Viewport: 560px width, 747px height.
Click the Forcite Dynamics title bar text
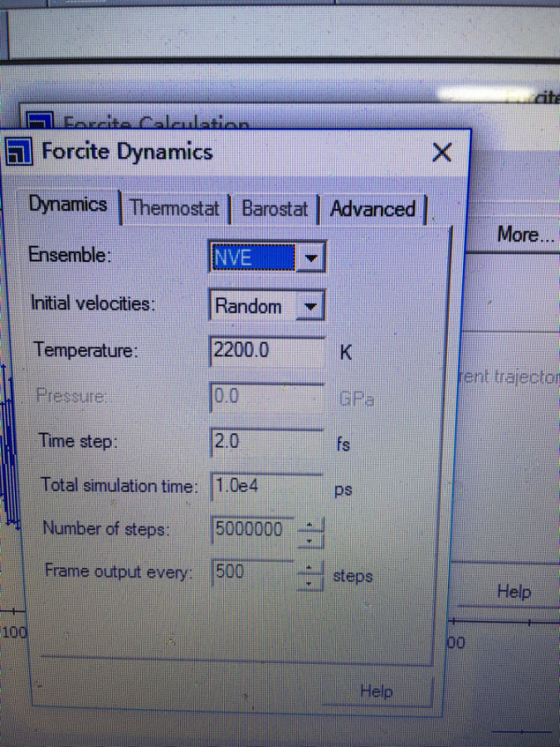[x=127, y=152]
